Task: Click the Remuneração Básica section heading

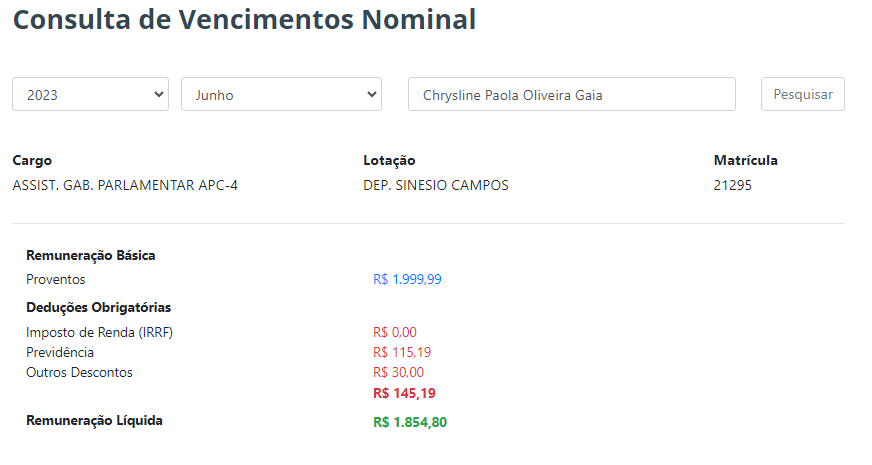Action: click(x=91, y=255)
